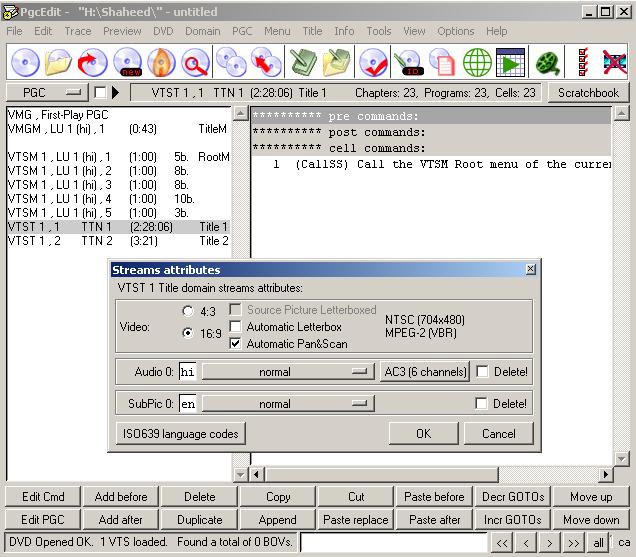Click the PGC list scroll up arrow
This screenshot has width=636, height=557.
[x=241, y=113]
